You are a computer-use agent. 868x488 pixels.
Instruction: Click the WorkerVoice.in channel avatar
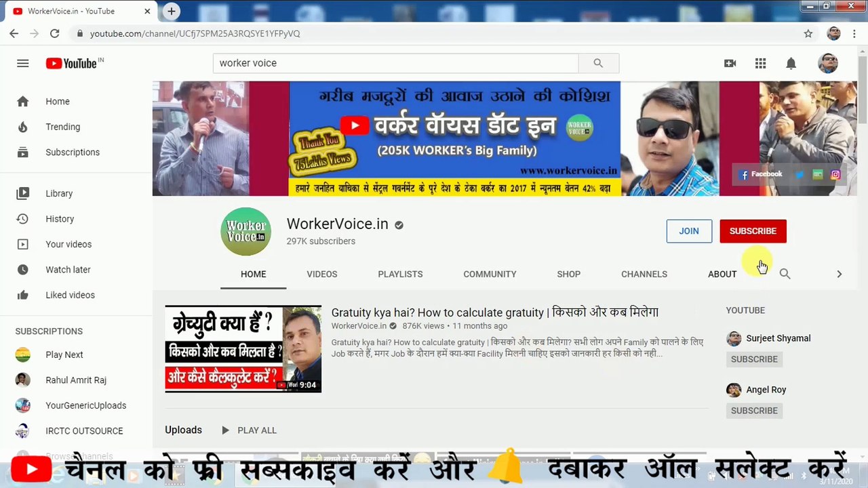pos(246,232)
